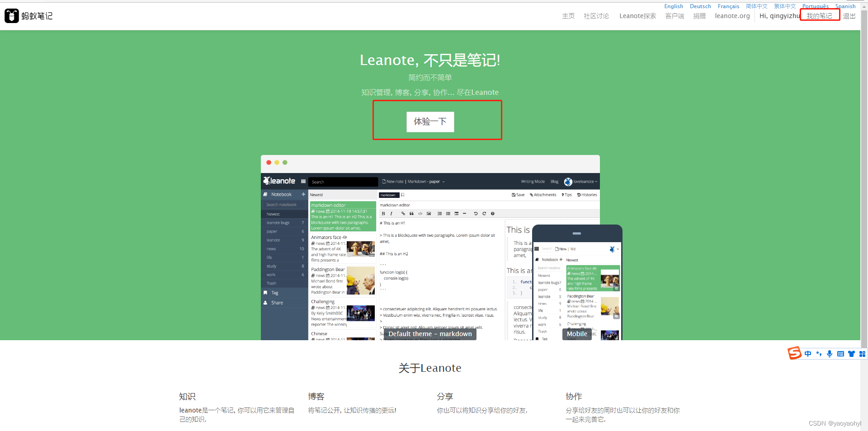Switch language to English

point(674,6)
